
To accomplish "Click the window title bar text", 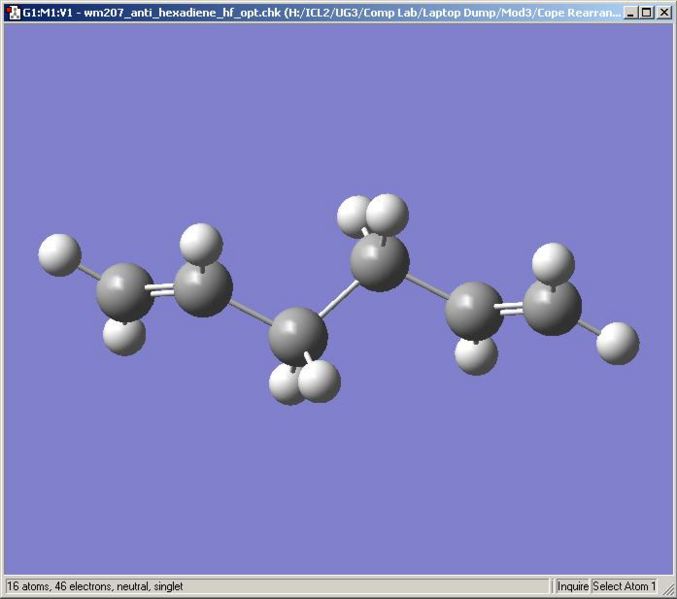I will pyautogui.click(x=322, y=13).
